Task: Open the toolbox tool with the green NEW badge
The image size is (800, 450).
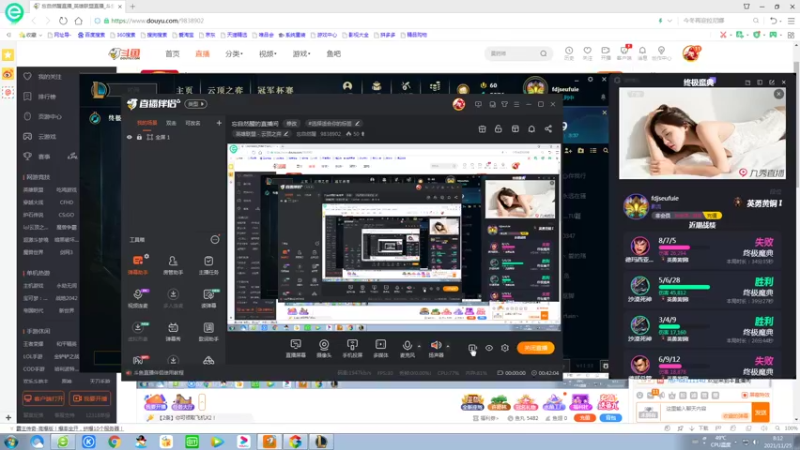Action: tap(209, 298)
